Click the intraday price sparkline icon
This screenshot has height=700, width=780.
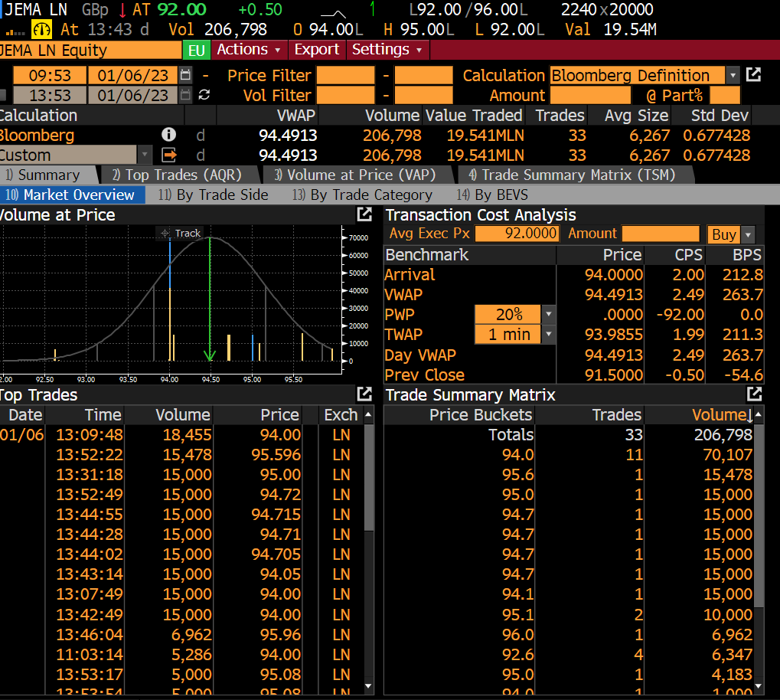[333, 13]
